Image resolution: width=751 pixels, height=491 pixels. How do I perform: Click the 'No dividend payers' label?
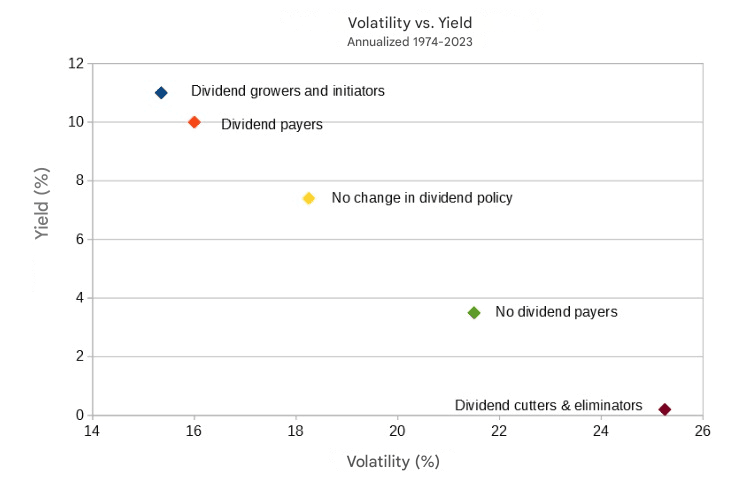point(556,312)
